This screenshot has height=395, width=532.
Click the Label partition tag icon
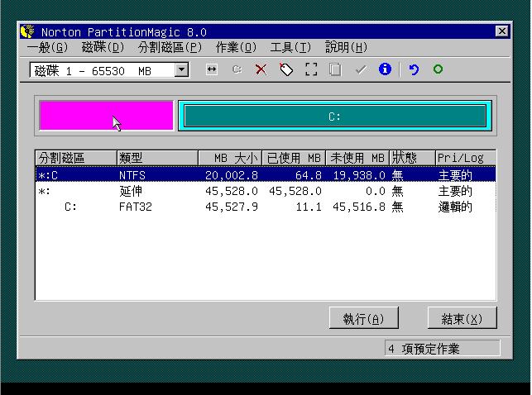click(x=286, y=69)
